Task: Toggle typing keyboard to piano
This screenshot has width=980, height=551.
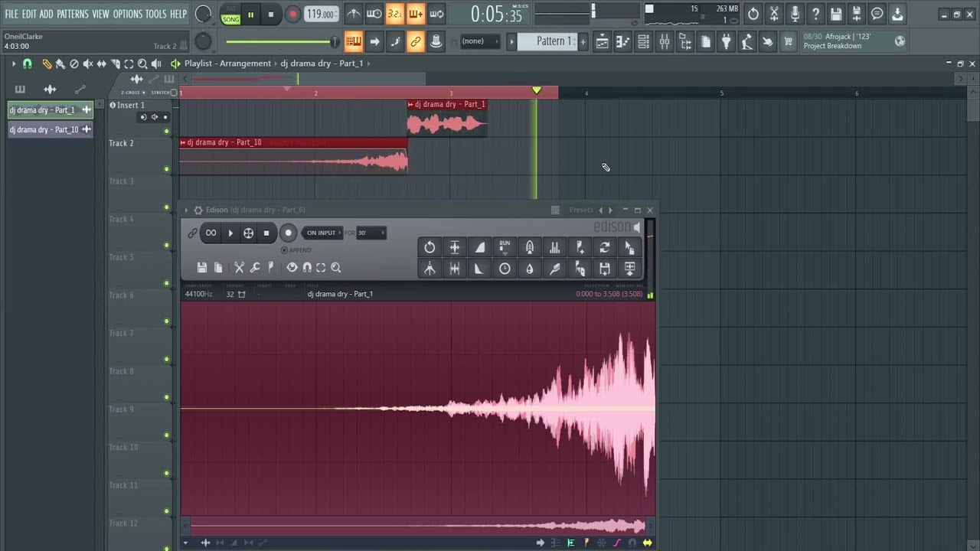Action: pos(353,41)
